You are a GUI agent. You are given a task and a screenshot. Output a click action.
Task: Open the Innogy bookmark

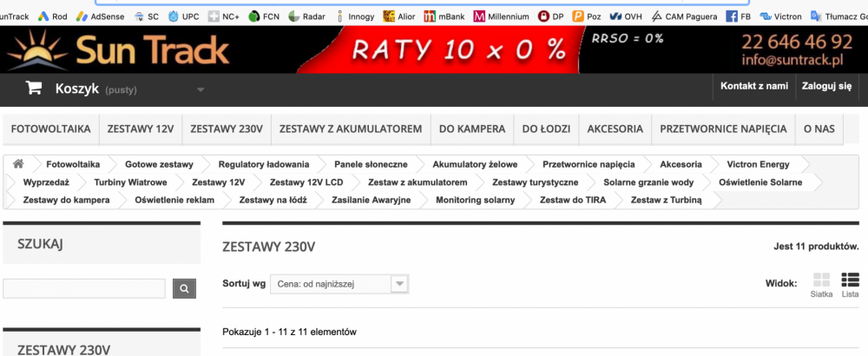coord(354,16)
